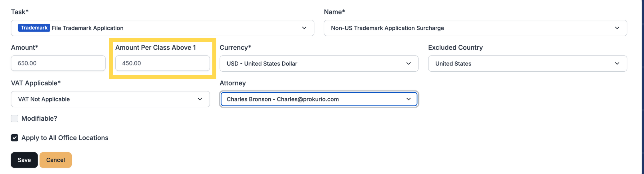Open the Task dropdown chevron

304,28
